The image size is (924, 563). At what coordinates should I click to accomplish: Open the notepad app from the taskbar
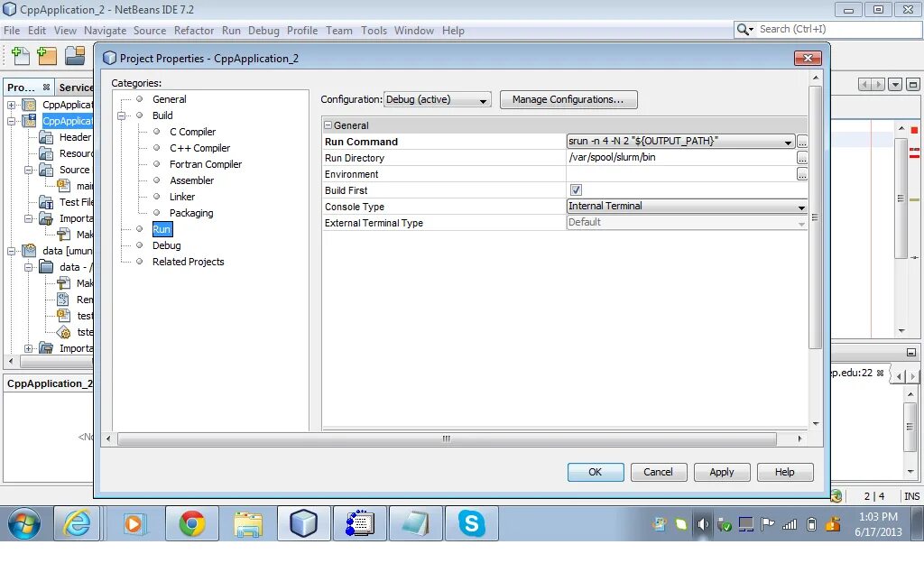tap(416, 523)
